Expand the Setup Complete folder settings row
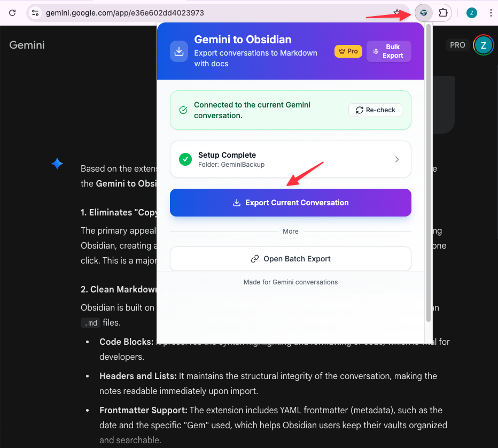 click(x=397, y=159)
